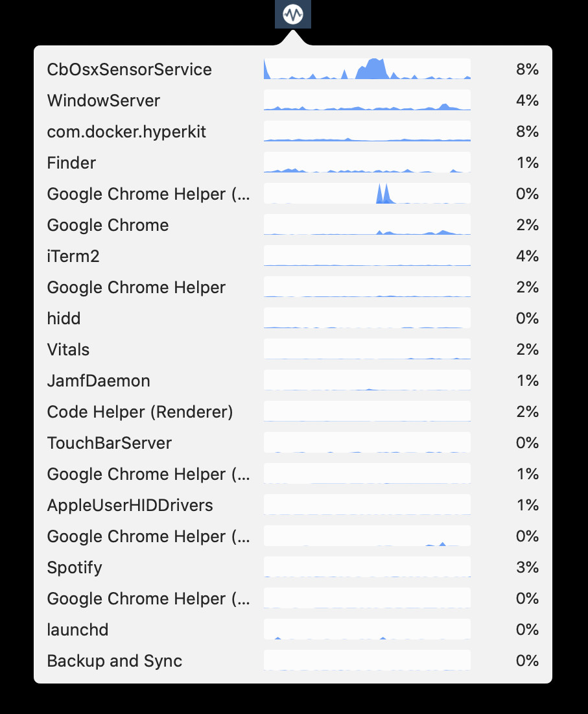
Task: Click the Spotify 3% usage value
Action: tap(528, 567)
